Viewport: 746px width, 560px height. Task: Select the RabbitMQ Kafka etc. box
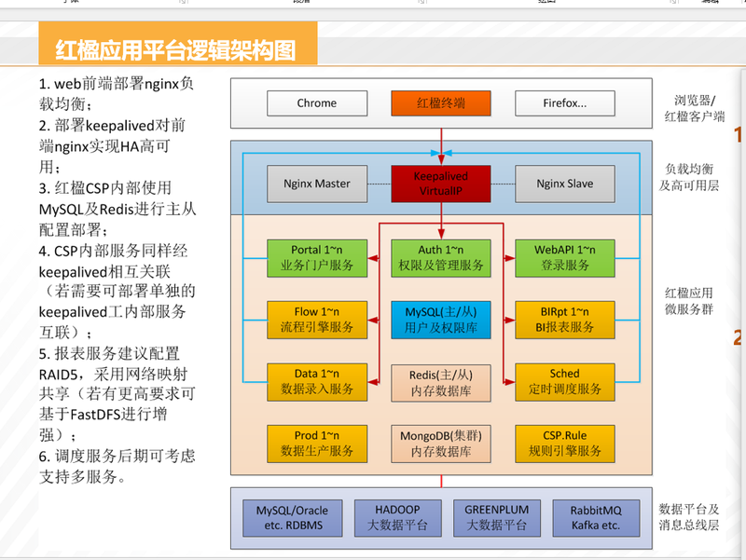click(596, 518)
